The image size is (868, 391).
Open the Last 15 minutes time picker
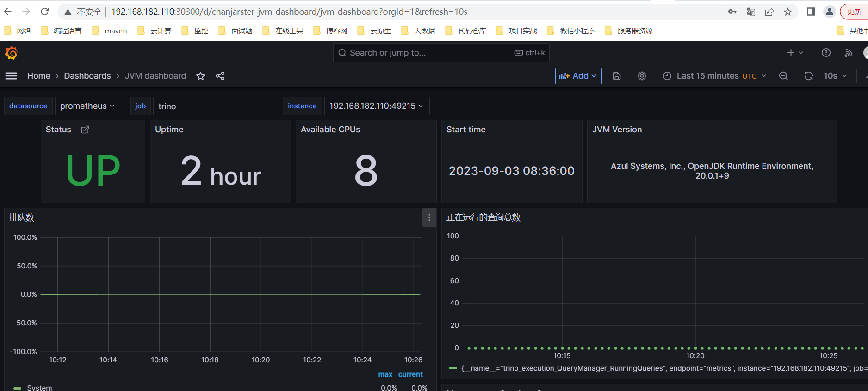click(714, 76)
